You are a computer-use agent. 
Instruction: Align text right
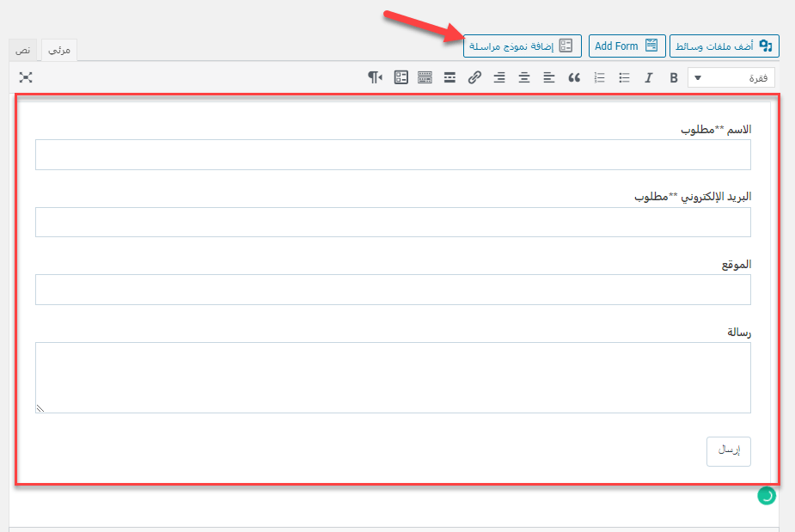499,77
